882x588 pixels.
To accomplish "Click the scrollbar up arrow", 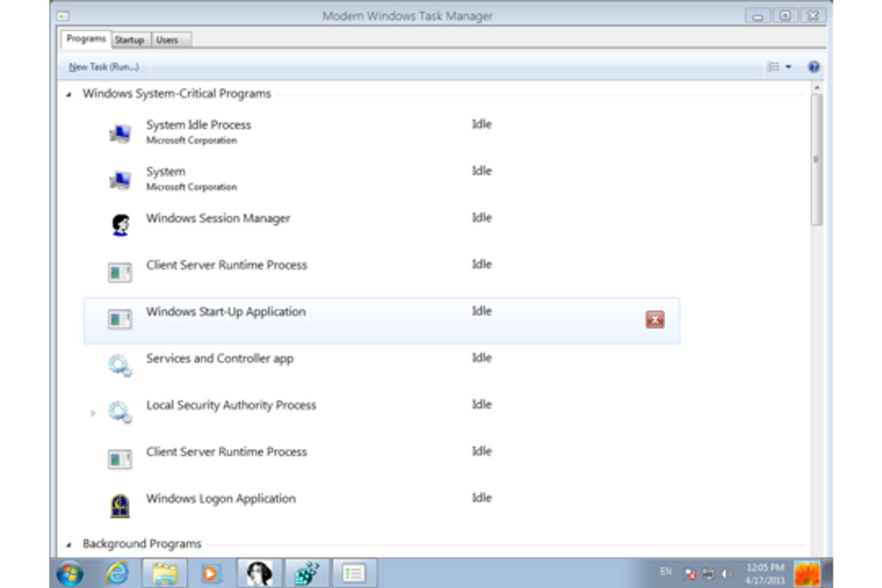I will pyautogui.click(x=817, y=88).
